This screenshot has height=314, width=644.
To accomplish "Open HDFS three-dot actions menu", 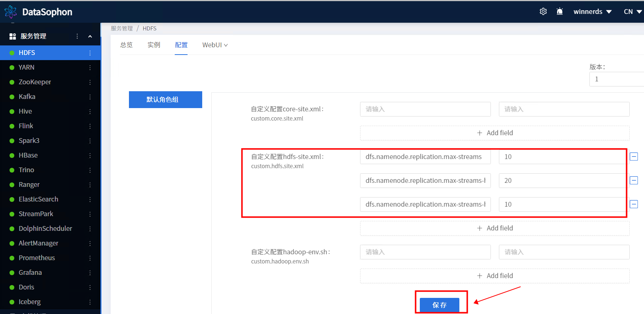I will click(90, 53).
